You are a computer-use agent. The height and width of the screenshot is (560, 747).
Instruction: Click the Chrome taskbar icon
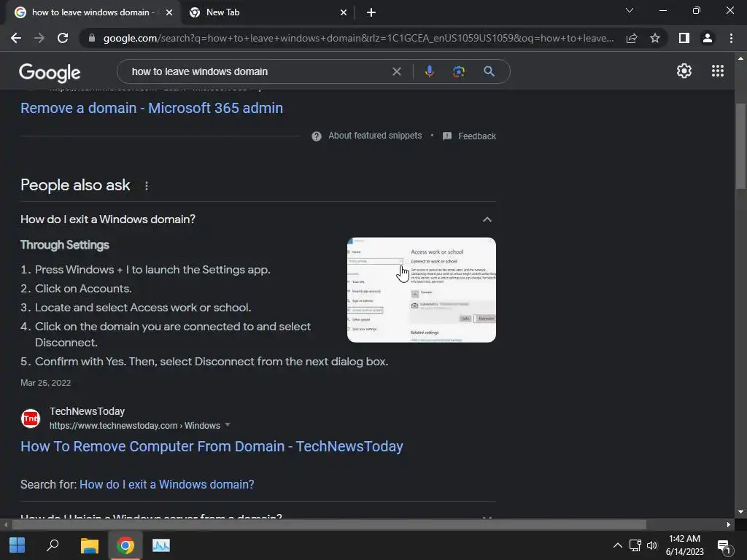[x=125, y=545]
